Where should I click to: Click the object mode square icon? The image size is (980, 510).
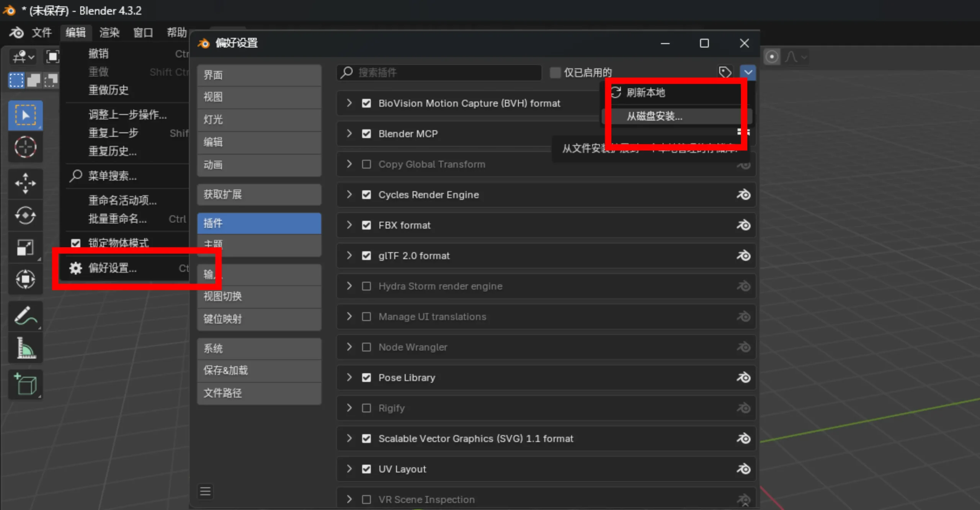tap(52, 57)
